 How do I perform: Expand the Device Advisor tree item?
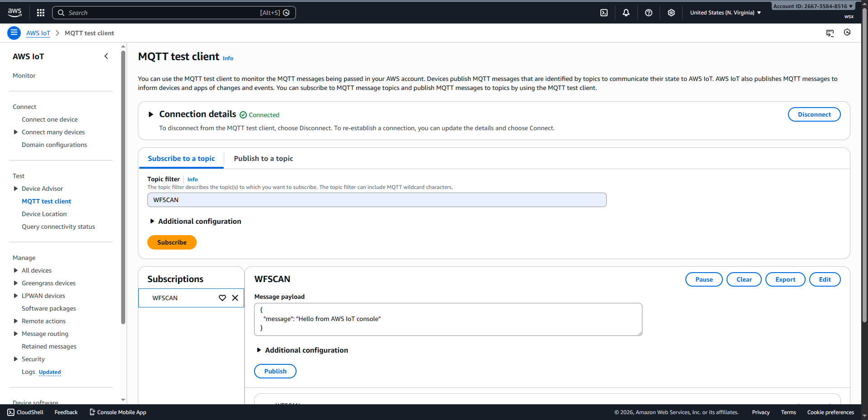pyautogui.click(x=16, y=189)
